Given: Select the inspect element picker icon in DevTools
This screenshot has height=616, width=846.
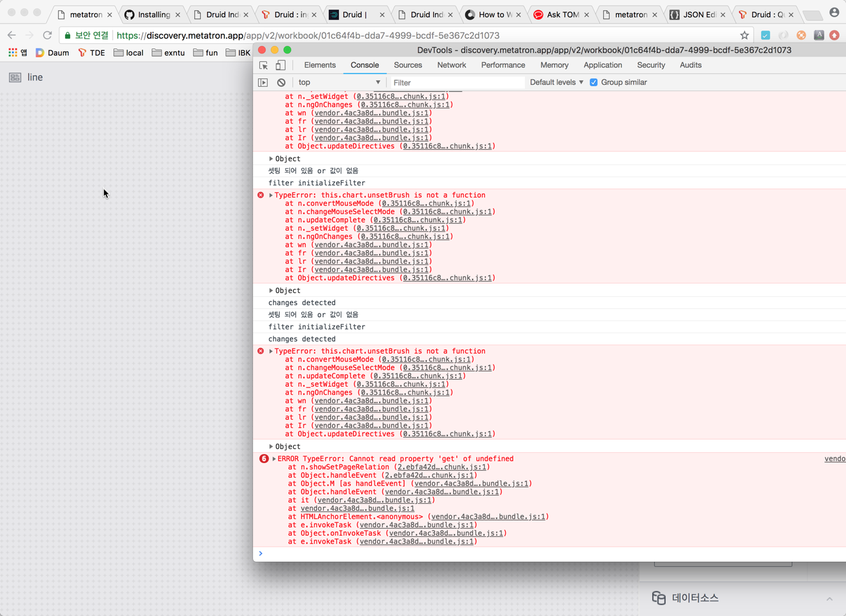Looking at the screenshot, I should tap(263, 65).
